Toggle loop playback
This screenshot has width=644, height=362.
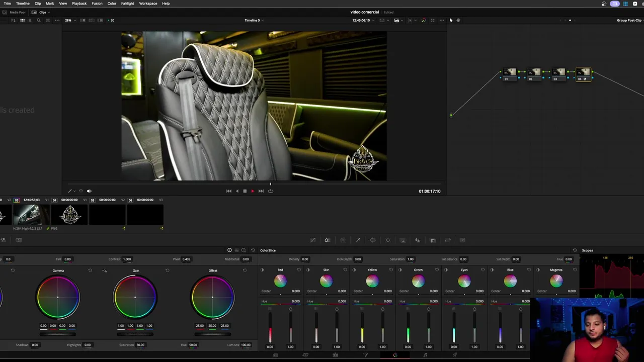(x=271, y=191)
